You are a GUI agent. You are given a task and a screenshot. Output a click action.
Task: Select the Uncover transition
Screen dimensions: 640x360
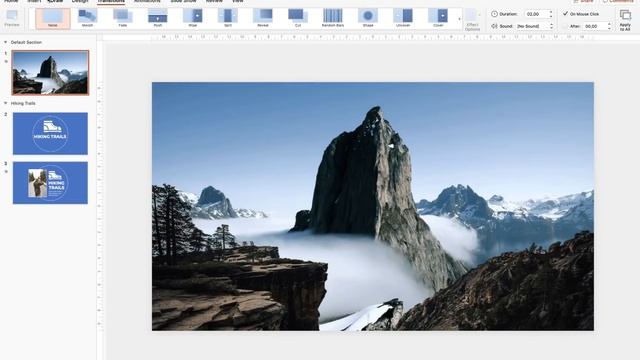pyautogui.click(x=403, y=18)
